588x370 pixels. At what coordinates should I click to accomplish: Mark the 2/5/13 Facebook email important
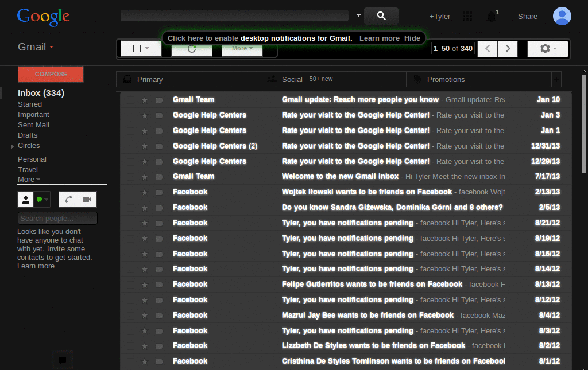click(159, 208)
